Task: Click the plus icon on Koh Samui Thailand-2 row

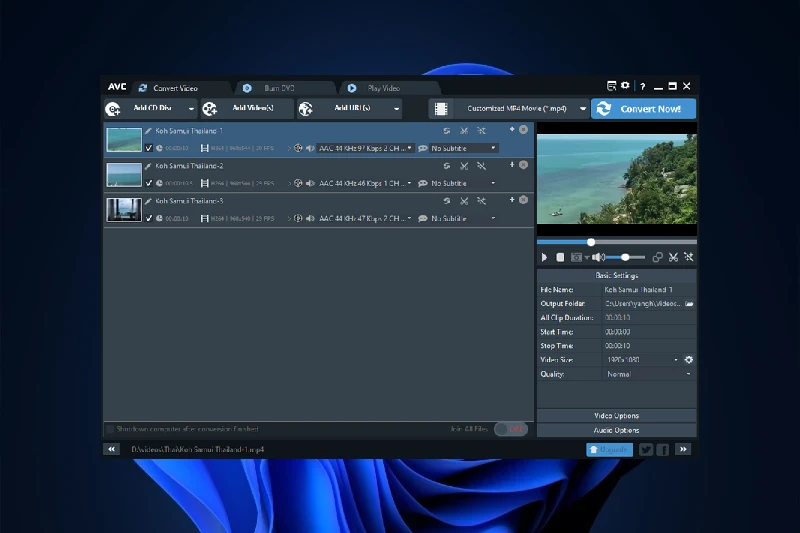Action: coord(512,165)
